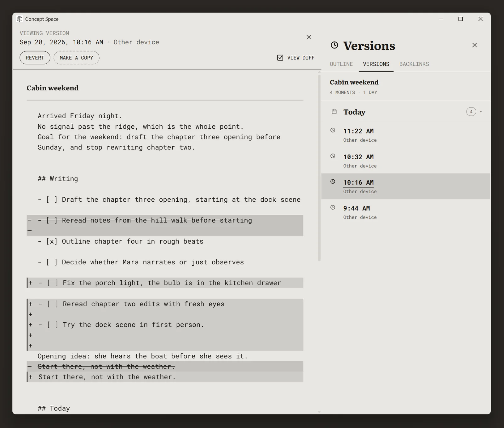The height and width of the screenshot is (428, 504).
Task: Click the calendar icon next to Today
Action: click(x=334, y=112)
